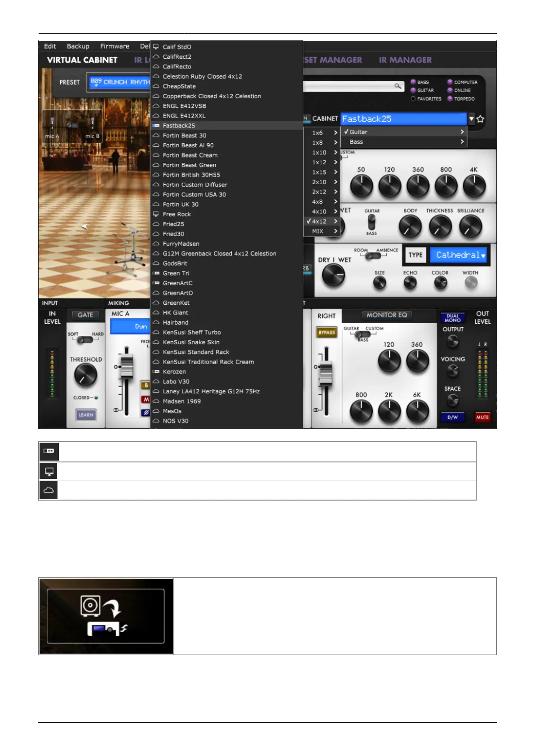Click the cloud icon beside ENGL E412VSB
The image size is (535, 756).
click(156, 106)
